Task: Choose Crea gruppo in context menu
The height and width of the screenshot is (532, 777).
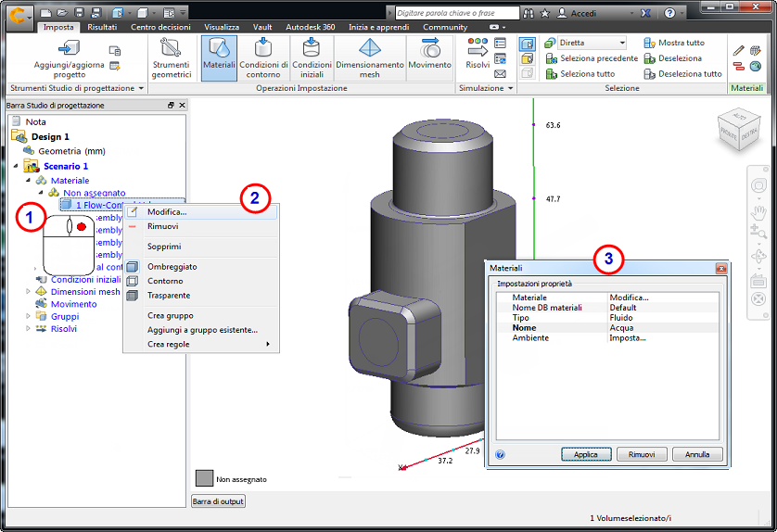Action: [x=201, y=315]
